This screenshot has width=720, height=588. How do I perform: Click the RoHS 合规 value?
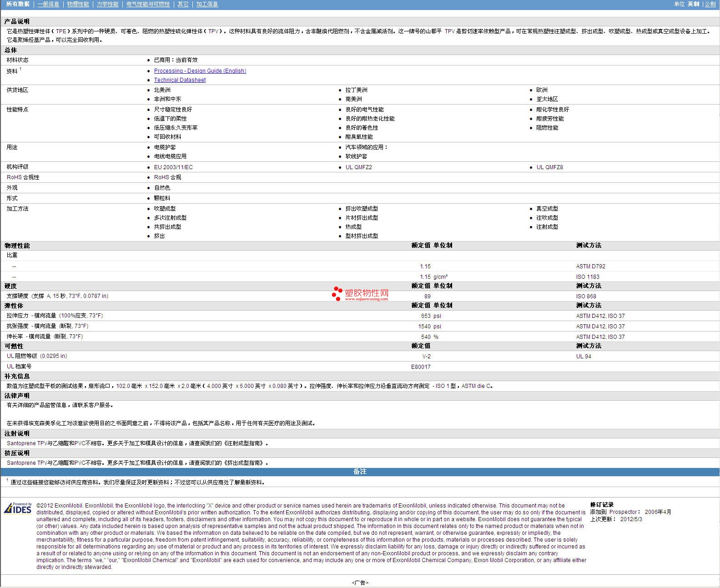tap(167, 177)
